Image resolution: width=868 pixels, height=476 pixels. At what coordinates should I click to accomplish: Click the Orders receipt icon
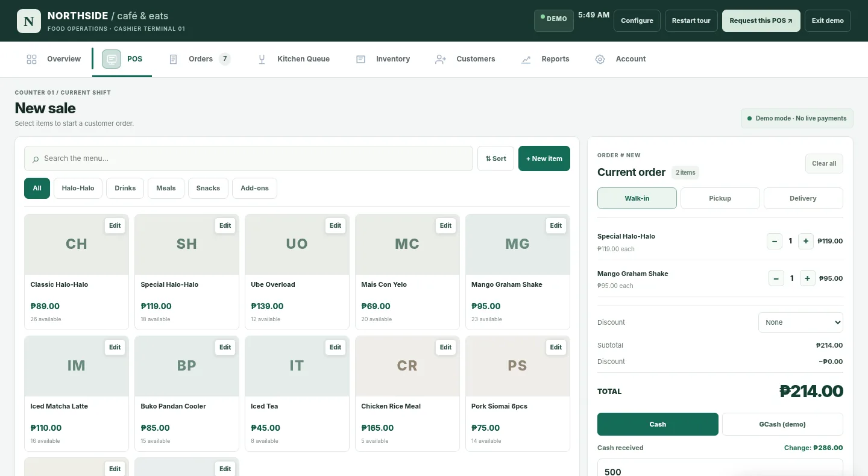[174, 59]
